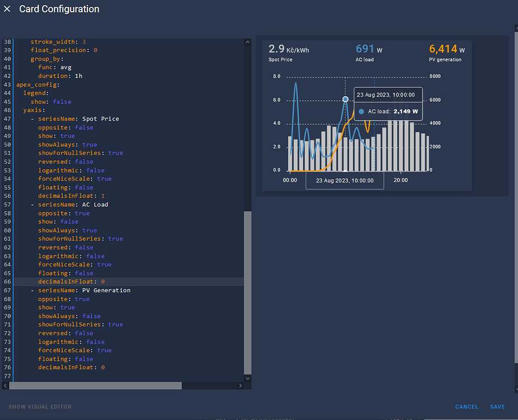Click the false value after legend show

(x=62, y=101)
